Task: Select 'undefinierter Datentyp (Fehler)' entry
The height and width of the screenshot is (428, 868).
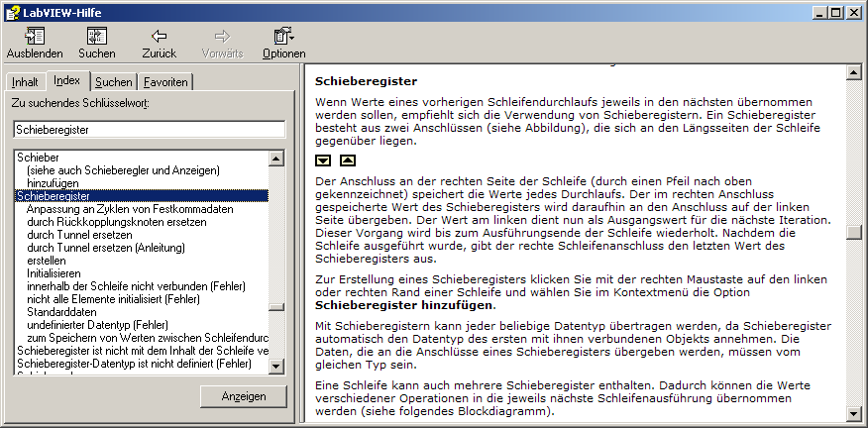Action: [x=97, y=324]
